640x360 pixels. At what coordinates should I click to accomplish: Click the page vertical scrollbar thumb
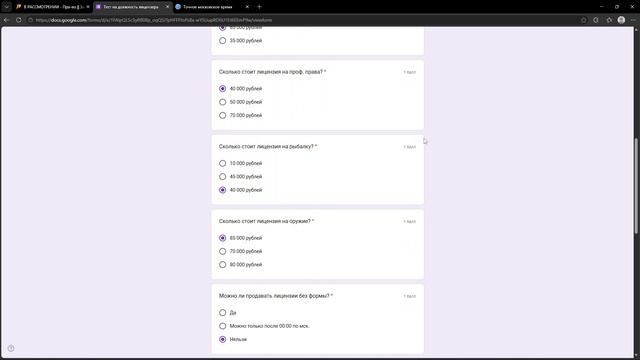tap(636, 186)
